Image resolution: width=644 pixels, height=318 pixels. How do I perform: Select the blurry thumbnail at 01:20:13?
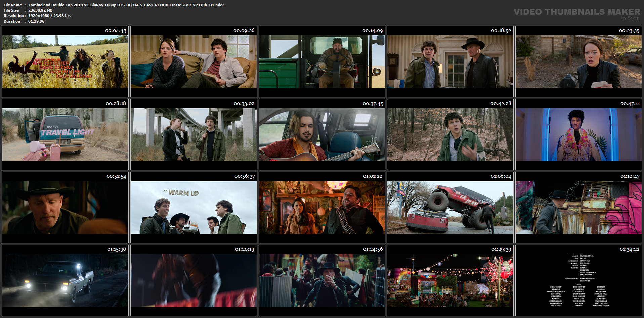194,280
